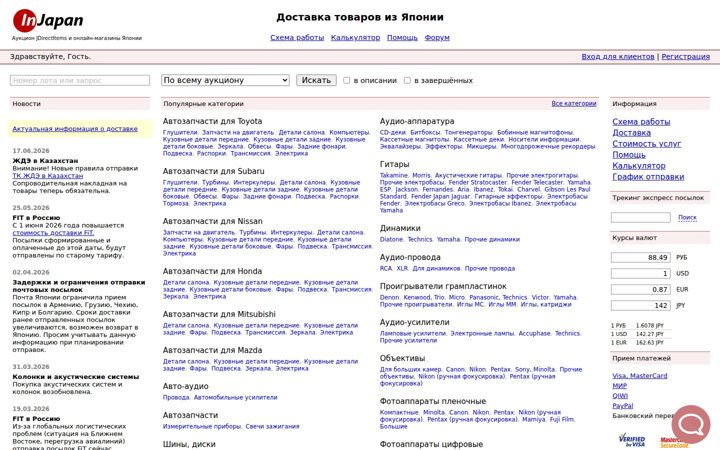Open 'Динамики' category heading
The image size is (720, 450).
coord(400,228)
